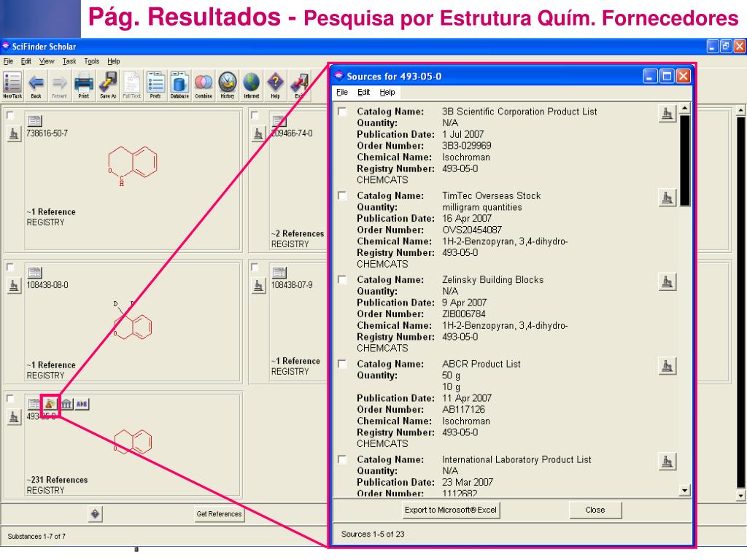Click the Sources list scrollbar thumb

[684, 160]
